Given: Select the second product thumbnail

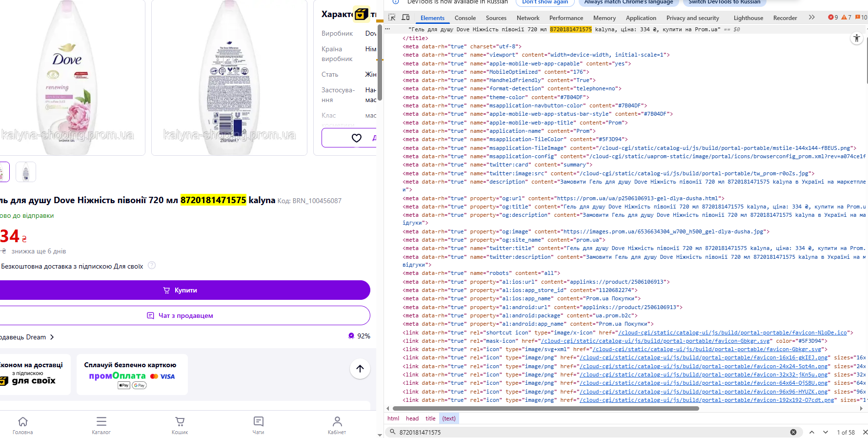Looking at the screenshot, I should [x=26, y=172].
